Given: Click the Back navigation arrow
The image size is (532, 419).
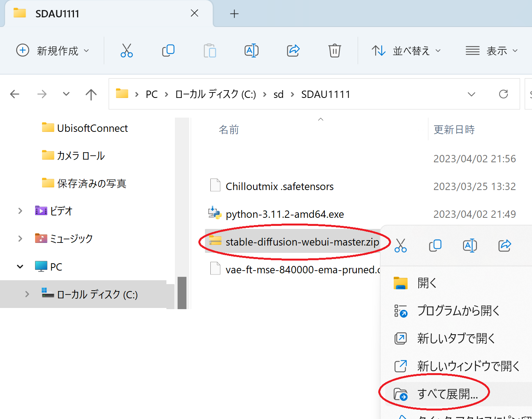Looking at the screenshot, I should (x=15, y=94).
